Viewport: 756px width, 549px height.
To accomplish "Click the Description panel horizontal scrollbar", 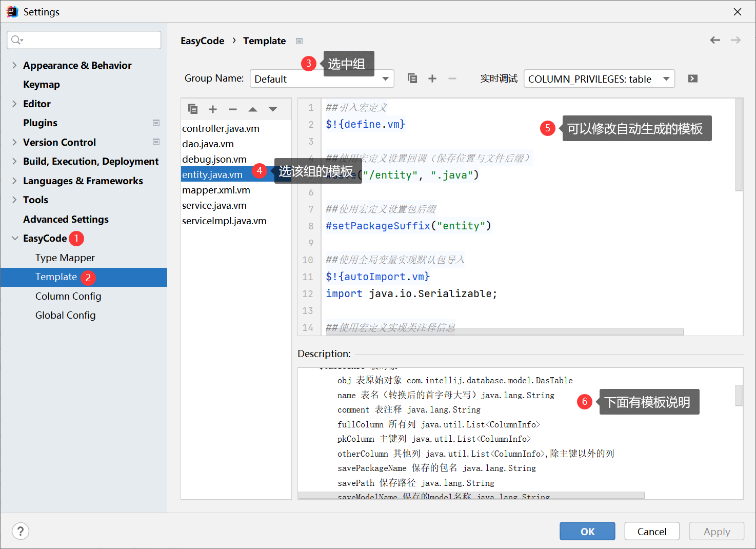I will coord(471,496).
